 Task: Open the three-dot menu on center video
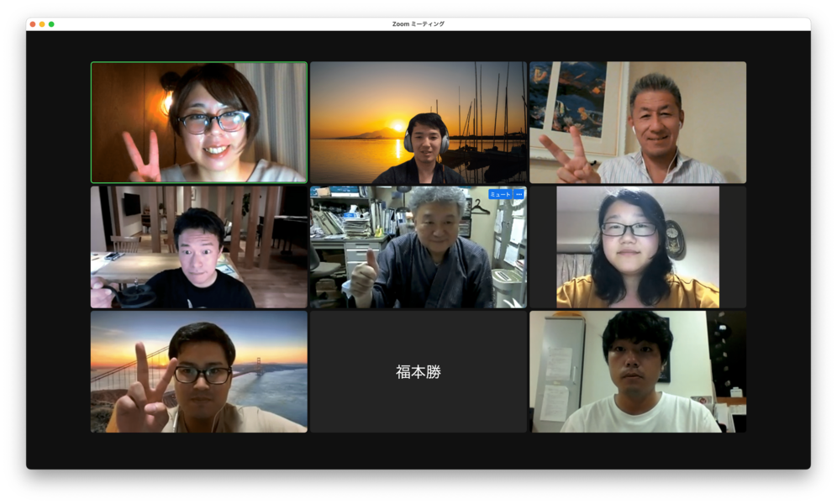pos(519,194)
